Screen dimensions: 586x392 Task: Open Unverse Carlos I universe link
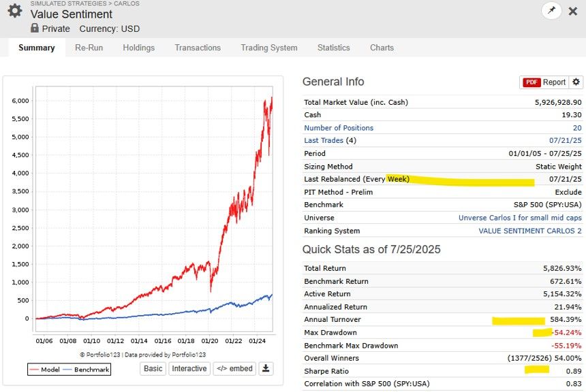520,218
